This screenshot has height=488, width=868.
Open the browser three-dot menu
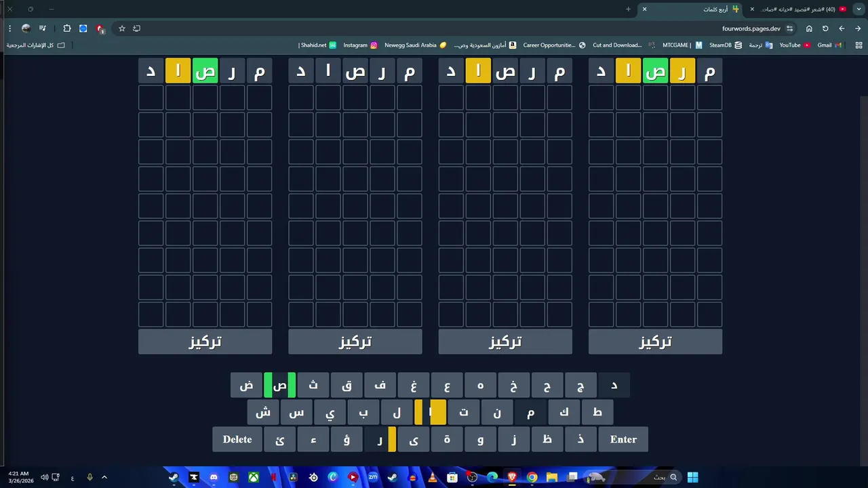click(x=9, y=28)
